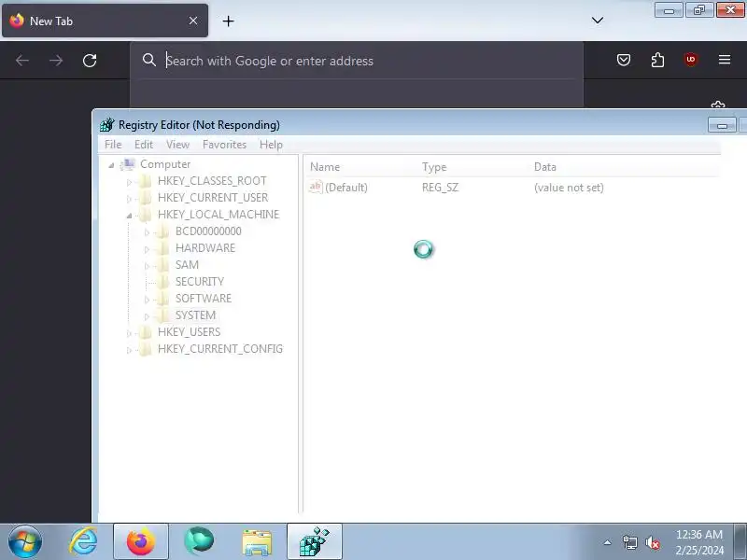
Task: Click the ab string value icon
Action: pos(316,187)
